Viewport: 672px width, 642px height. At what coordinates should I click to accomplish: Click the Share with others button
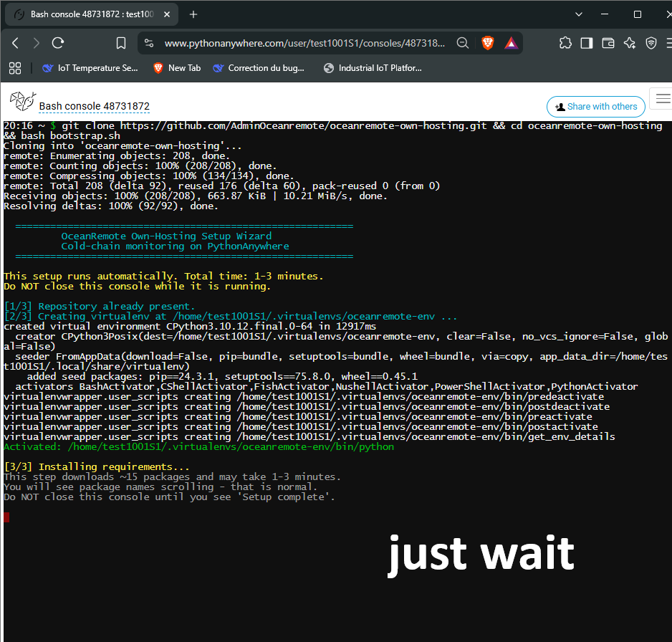coord(596,107)
